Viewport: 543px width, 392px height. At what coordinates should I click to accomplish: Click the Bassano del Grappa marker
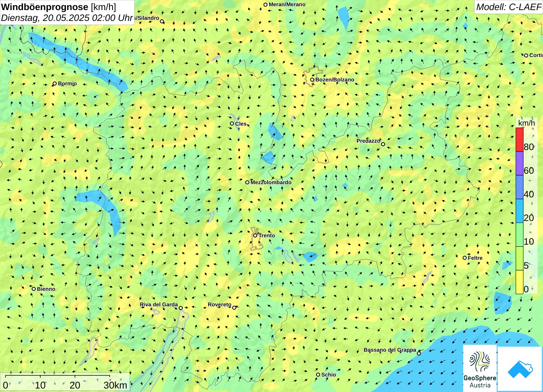pos(418,353)
